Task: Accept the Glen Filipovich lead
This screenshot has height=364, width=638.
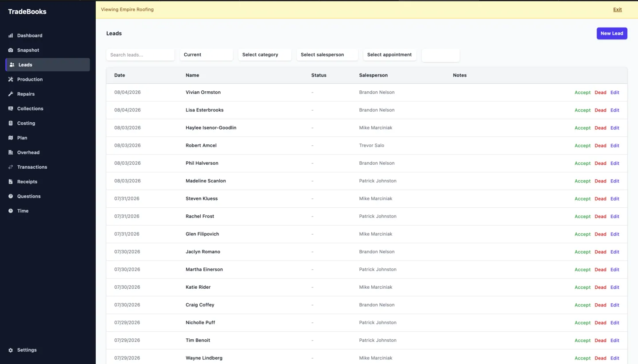Action: [583, 234]
